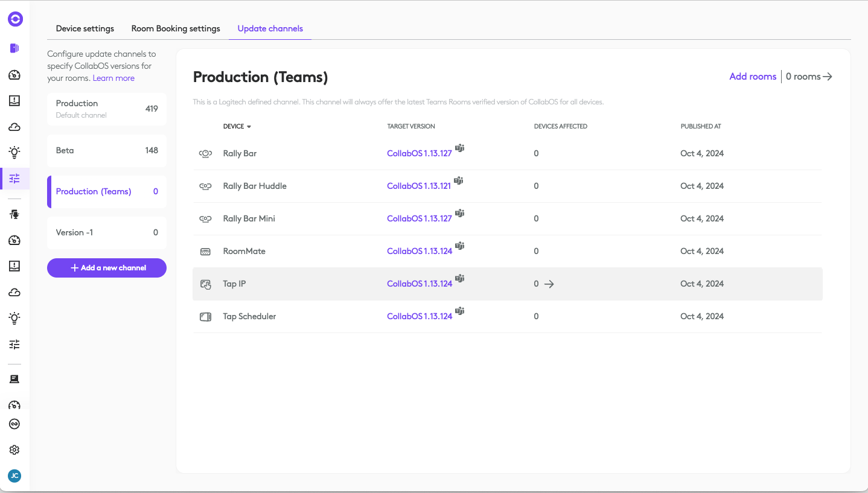Select the Production default channel
Viewport: 868px width, 493px height.
pyautogui.click(x=107, y=109)
